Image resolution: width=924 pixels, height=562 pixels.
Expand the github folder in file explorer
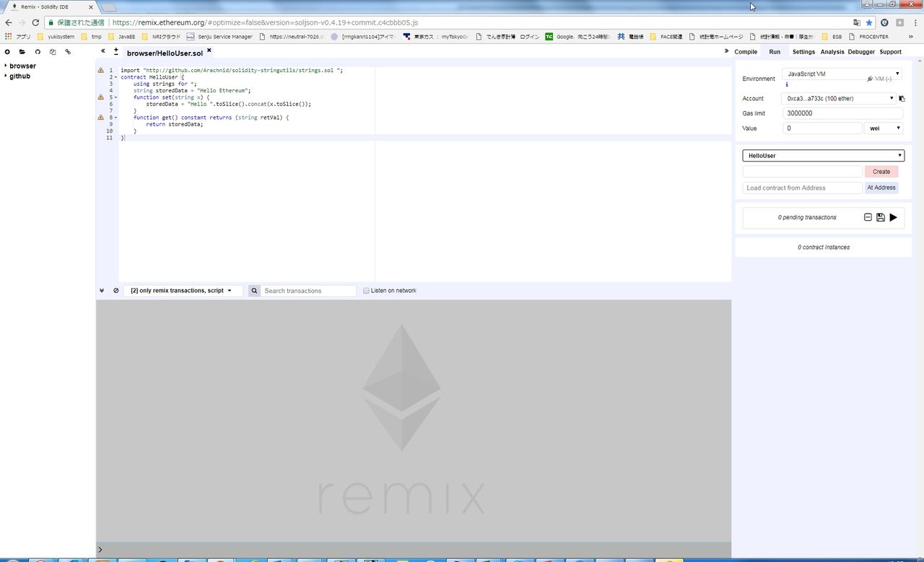pyautogui.click(x=6, y=76)
